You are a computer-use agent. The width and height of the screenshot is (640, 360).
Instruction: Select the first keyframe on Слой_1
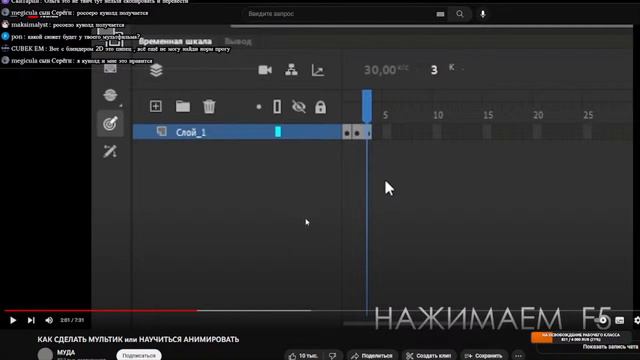pos(347,132)
